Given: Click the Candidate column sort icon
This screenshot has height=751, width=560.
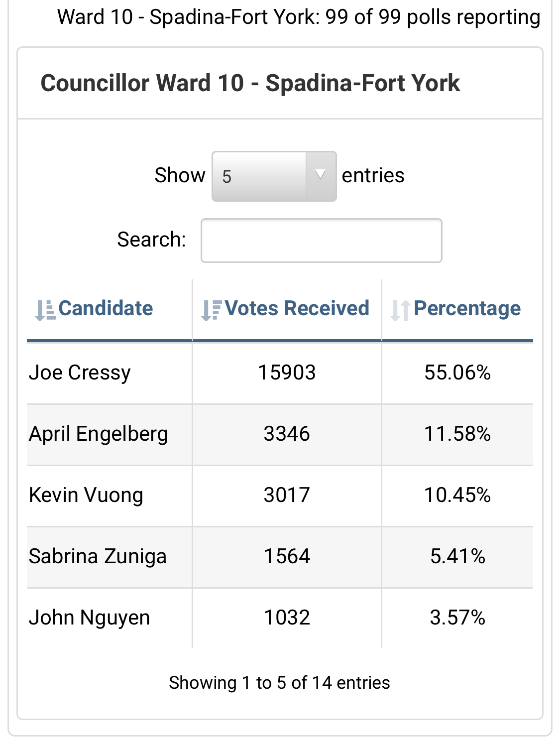Looking at the screenshot, I should (45, 310).
